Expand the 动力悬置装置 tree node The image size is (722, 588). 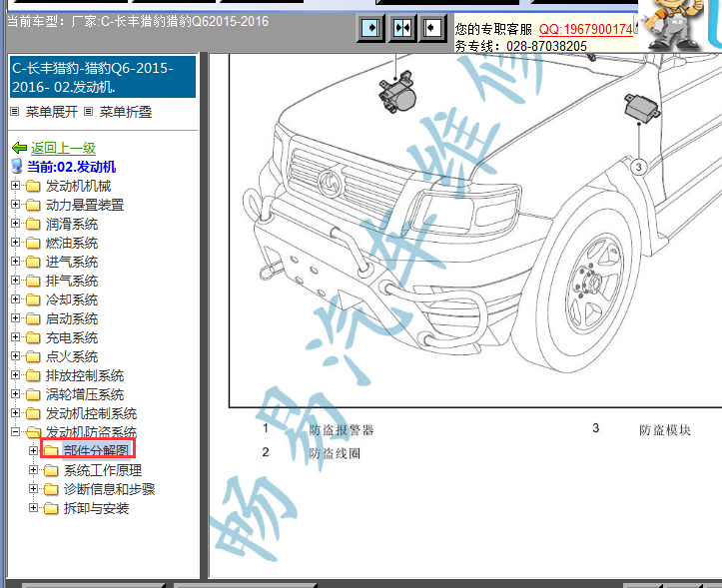click(16, 204)
